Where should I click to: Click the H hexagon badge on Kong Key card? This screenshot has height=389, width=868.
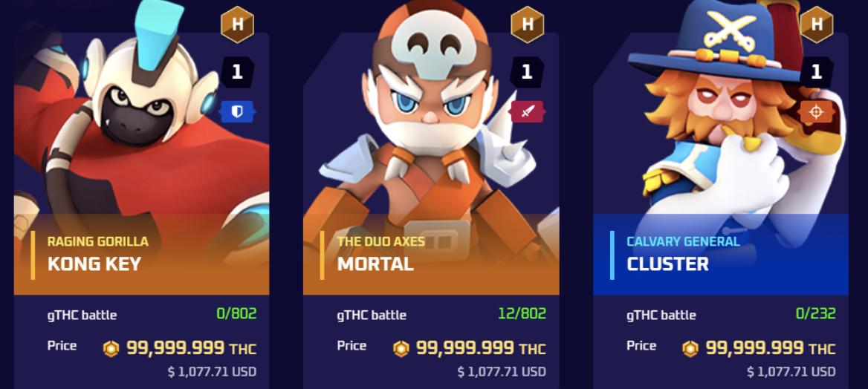238,24
